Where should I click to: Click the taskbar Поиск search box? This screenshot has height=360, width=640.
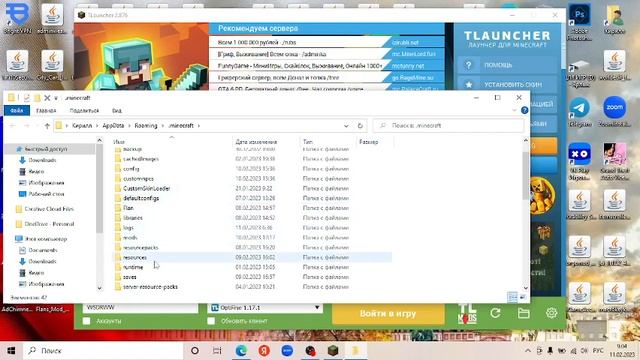pos(103,351)
